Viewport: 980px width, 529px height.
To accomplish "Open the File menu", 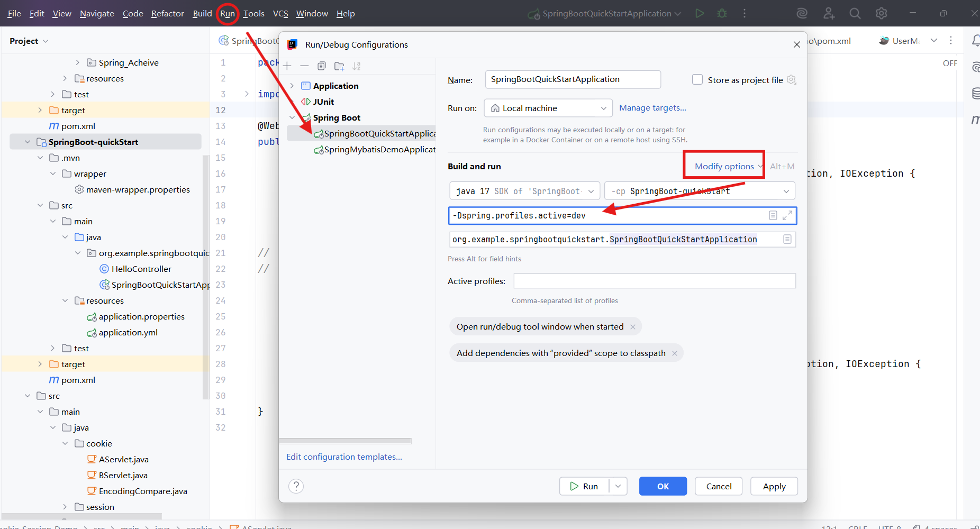I will pos(14,13).
